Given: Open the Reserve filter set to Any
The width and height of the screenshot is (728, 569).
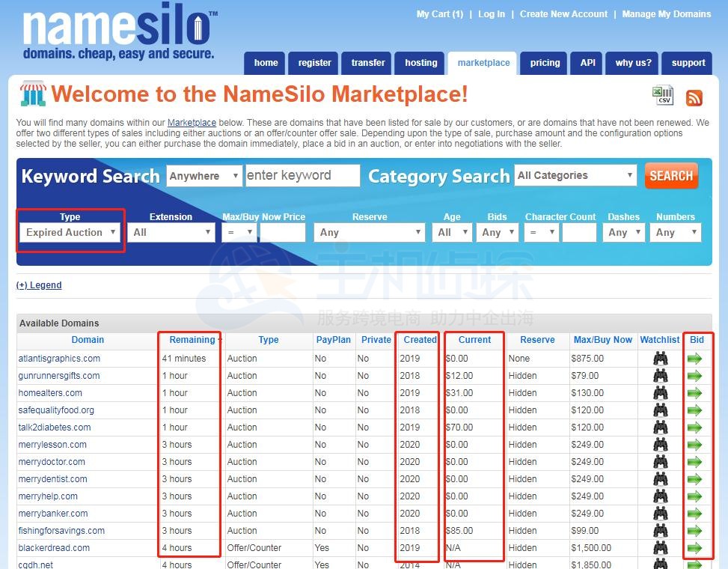Looking at the screenshot, I should pos(370,232).
